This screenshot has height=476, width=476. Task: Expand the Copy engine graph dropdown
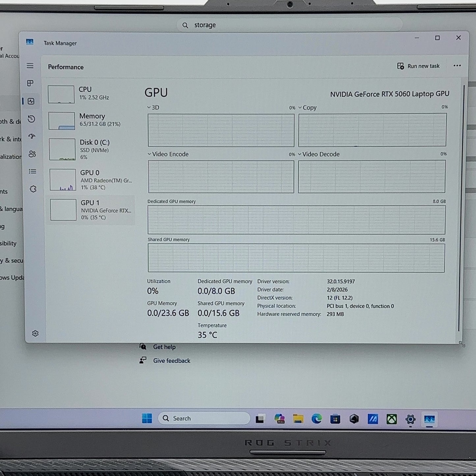pos(307,108)
